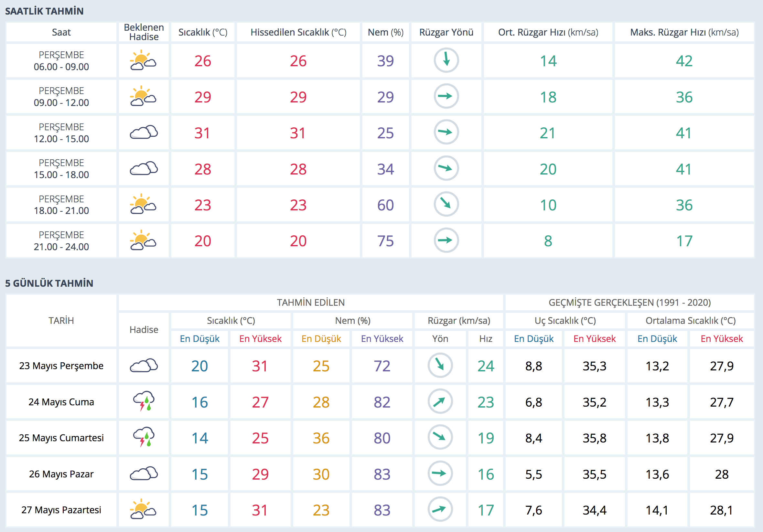Click the Rüzgar Yönü column header
The width and height of the screenshot is (763, 532).
446,32
